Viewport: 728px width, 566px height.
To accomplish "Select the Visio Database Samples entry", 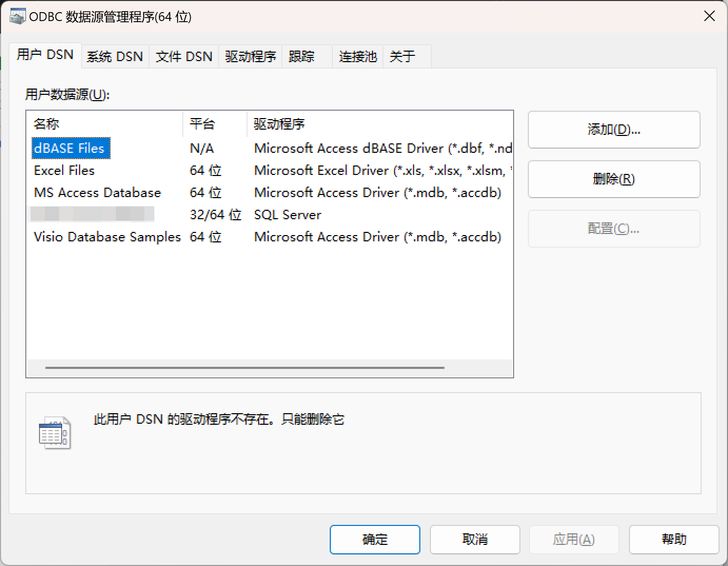I will click(x=107, y=237).
